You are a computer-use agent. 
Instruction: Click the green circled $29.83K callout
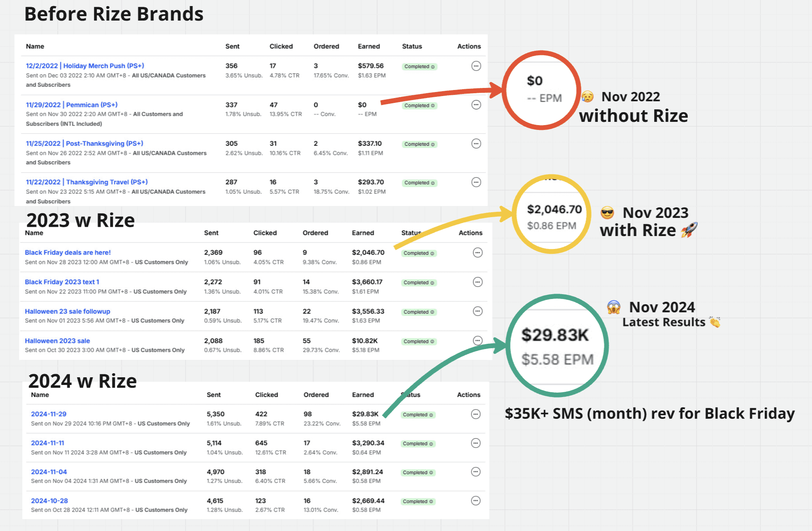point(557,345)
